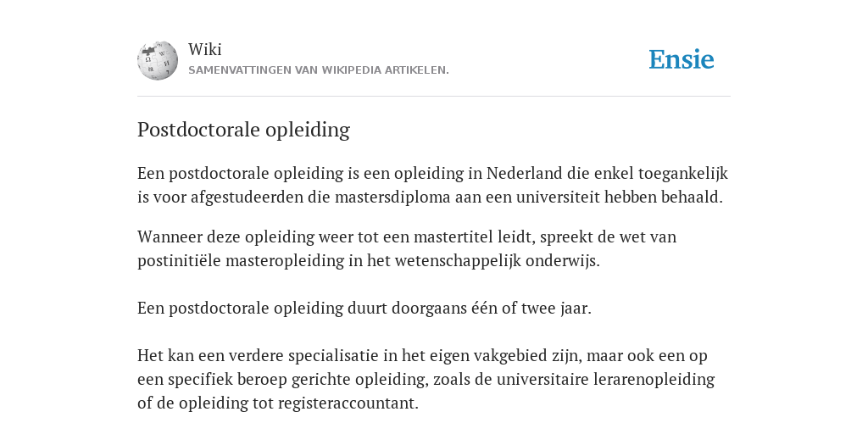This screenshot has height=434, width=868.
Task: Click the paragraph mentioning registeraccountant
Action: point(426,379)
